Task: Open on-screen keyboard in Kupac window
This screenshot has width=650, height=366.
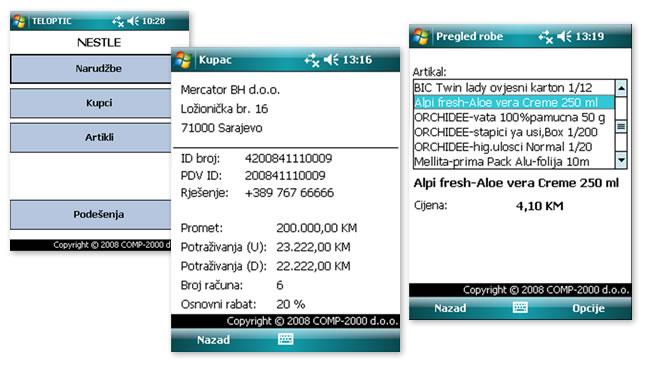Action: pyautogui.click(x=285, y=339)
